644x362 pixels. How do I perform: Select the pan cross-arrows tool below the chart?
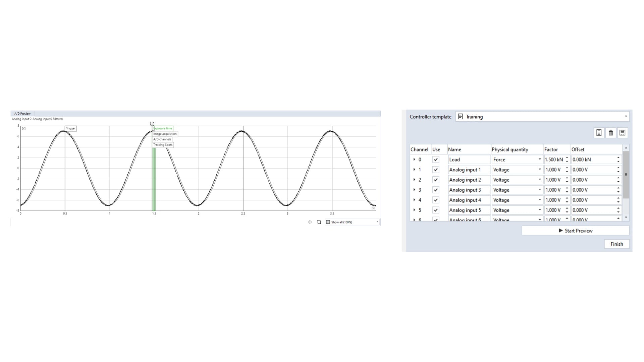[x=310, y=222]
